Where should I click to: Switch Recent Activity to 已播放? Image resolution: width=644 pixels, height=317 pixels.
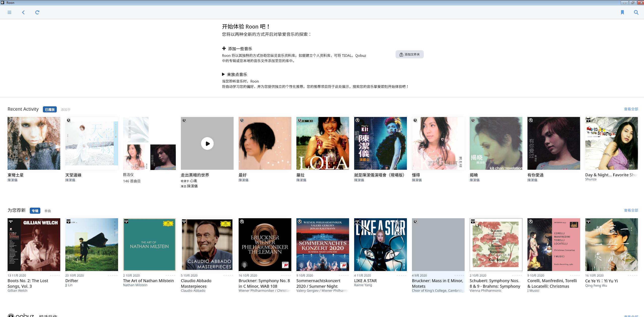coord(50,110)
